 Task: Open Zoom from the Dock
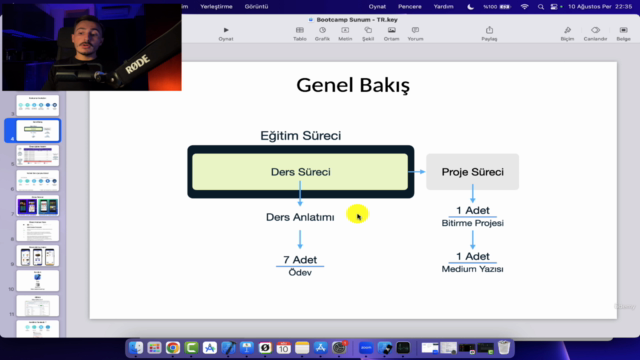366,348
